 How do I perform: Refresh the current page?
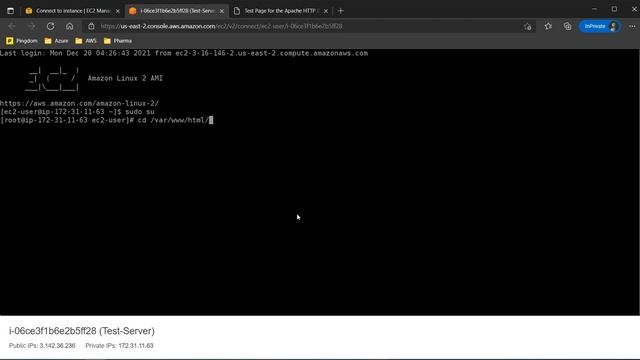[x=50, y=26]
